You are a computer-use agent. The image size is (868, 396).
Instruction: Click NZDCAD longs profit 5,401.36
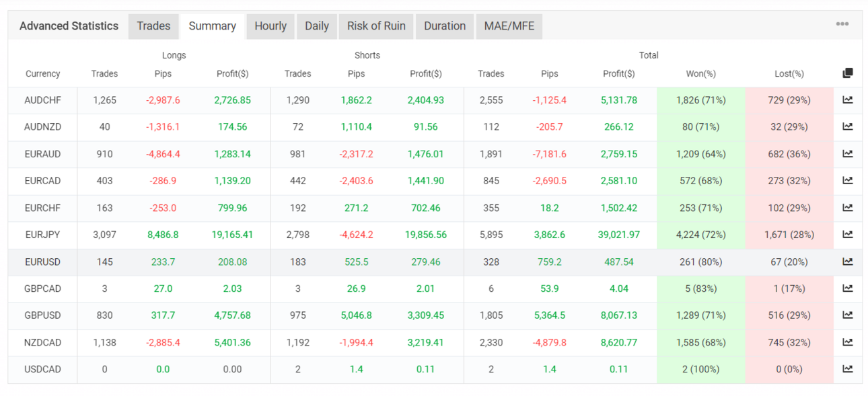pyautogui.click(x=232, y=342)
